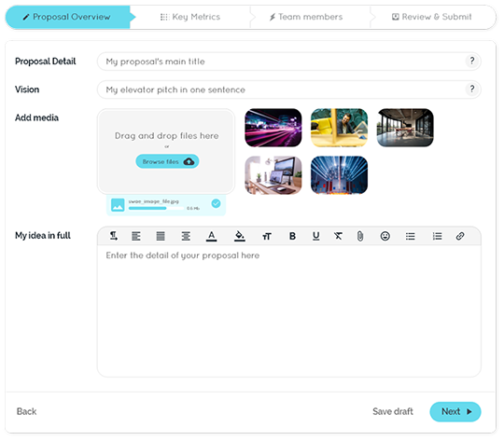
Task: Click the Browse files button
Action: [x=167, y=161]
